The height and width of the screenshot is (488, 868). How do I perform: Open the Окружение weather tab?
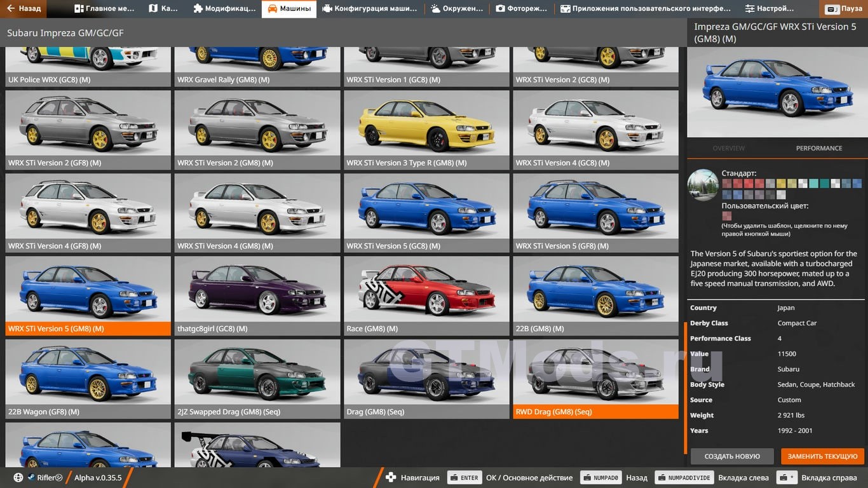457,9
